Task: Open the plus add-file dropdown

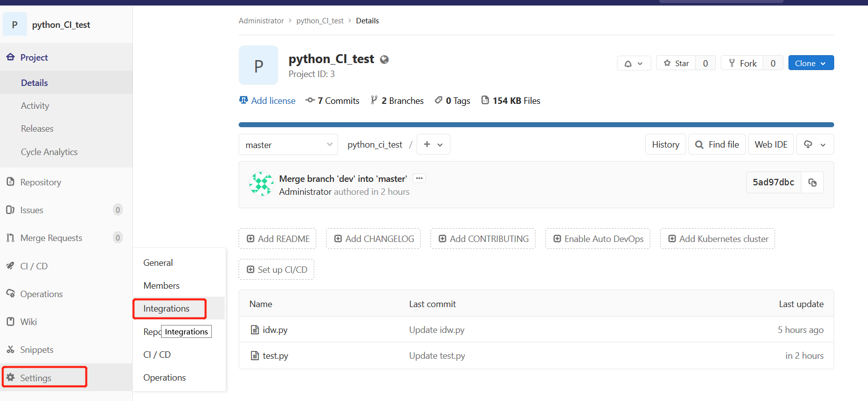Action: (433, 145)
